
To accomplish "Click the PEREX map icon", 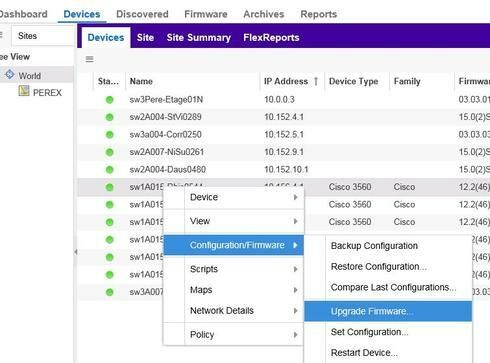I will coord(24,91).
